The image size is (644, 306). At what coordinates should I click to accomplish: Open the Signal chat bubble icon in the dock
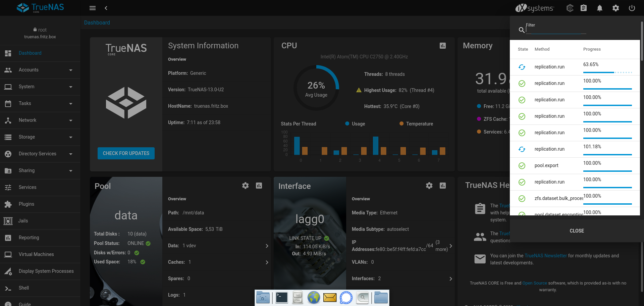(346, 298)
